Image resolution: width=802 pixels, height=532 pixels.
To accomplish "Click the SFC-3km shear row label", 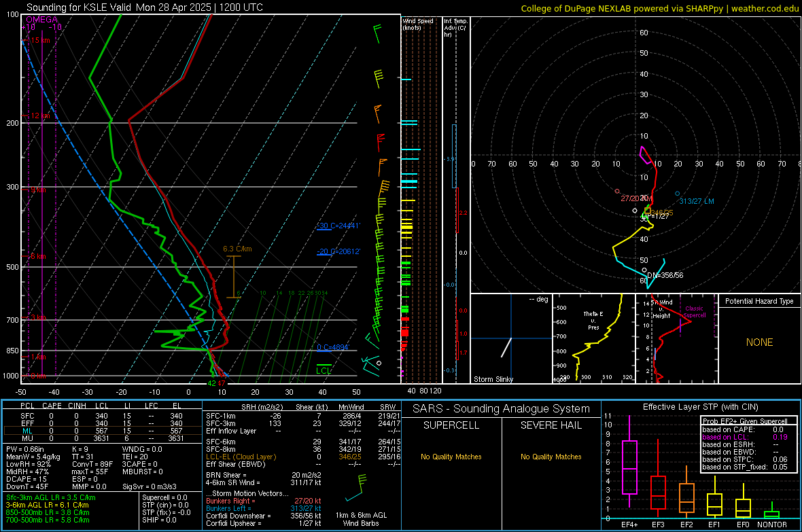I will tap(221, 423).
